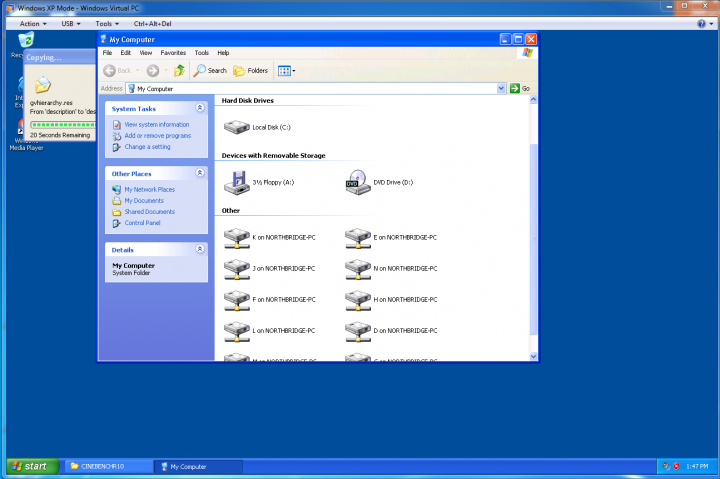Select N on NORTHBRIDGE-PC network drive
Viewport: 720px width, 479px height.
pyautogui.click(x=358, y=269)
